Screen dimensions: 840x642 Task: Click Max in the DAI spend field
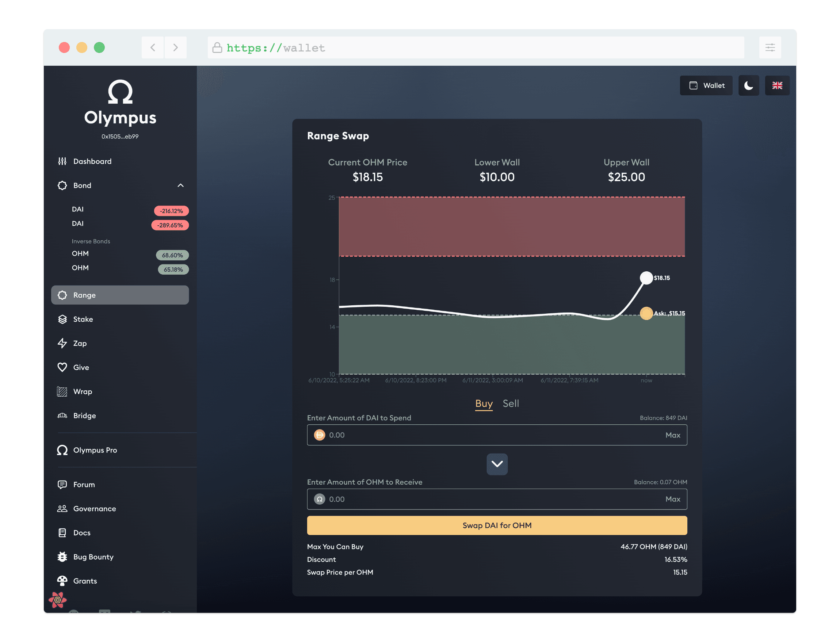point(673,435)
